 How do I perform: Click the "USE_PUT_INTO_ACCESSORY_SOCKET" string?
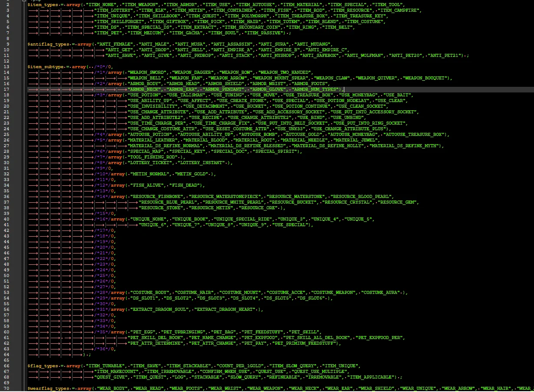pos(374,112)
